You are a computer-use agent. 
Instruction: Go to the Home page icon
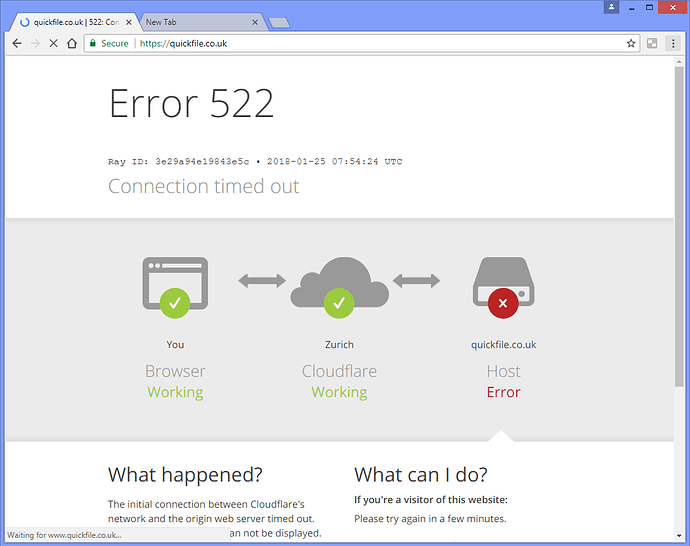coord(72,43)
